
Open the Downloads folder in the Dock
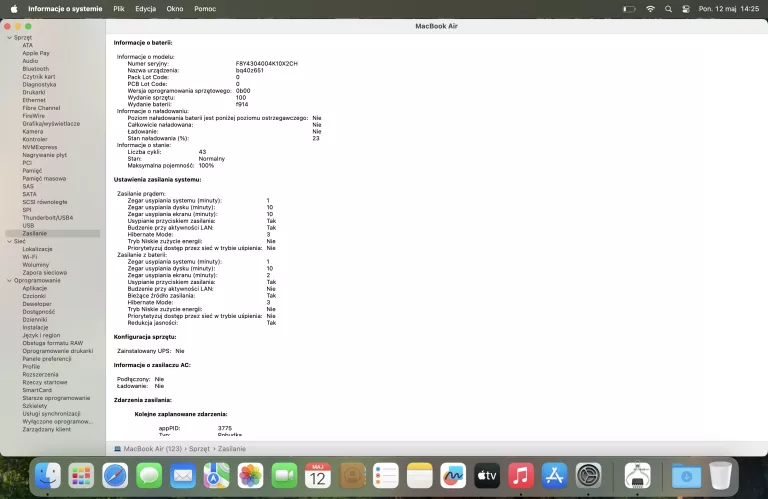click(x=686, y=475)
